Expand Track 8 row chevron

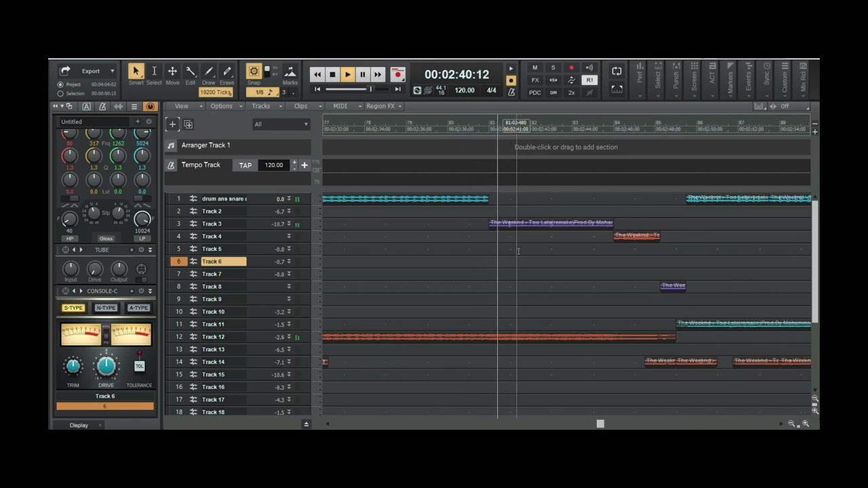[x=289, y=287]
